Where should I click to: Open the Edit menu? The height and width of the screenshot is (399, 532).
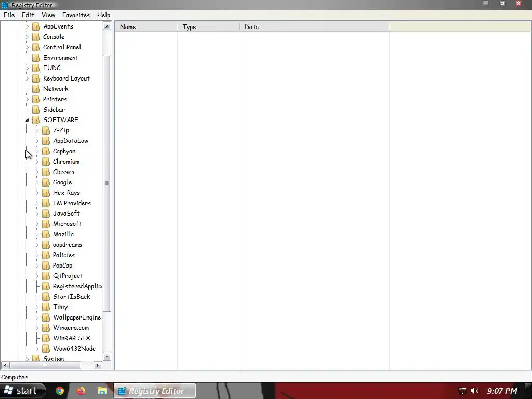(28, 15)
